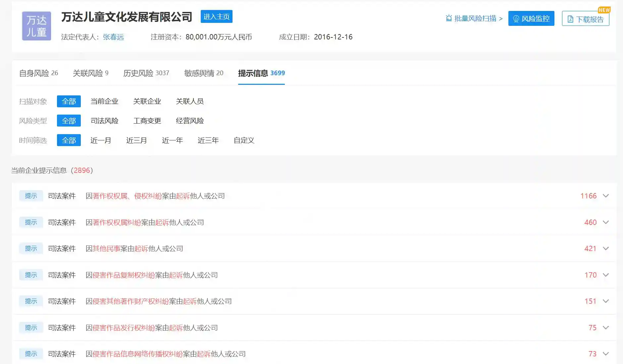Open row text 因侵害作品复制权纠纷案由起诉他人或公司
623x364 pixels.
(x=152, y=275)
